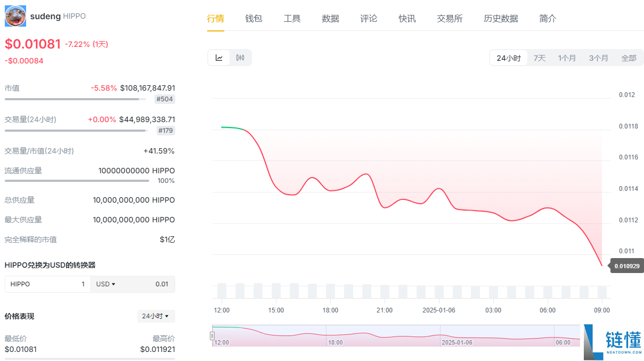This screenshot has height=361, width=644.
Task: Open the 钱包 tab
Action: point(254,19)
